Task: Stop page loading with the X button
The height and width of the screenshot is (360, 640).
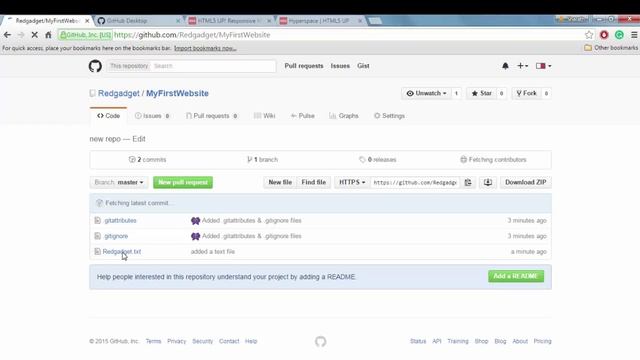Action: (35, 35)
